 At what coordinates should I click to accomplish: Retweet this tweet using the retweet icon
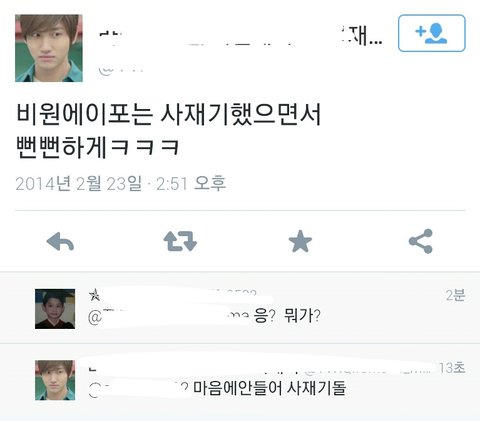(x=180, y=241)
